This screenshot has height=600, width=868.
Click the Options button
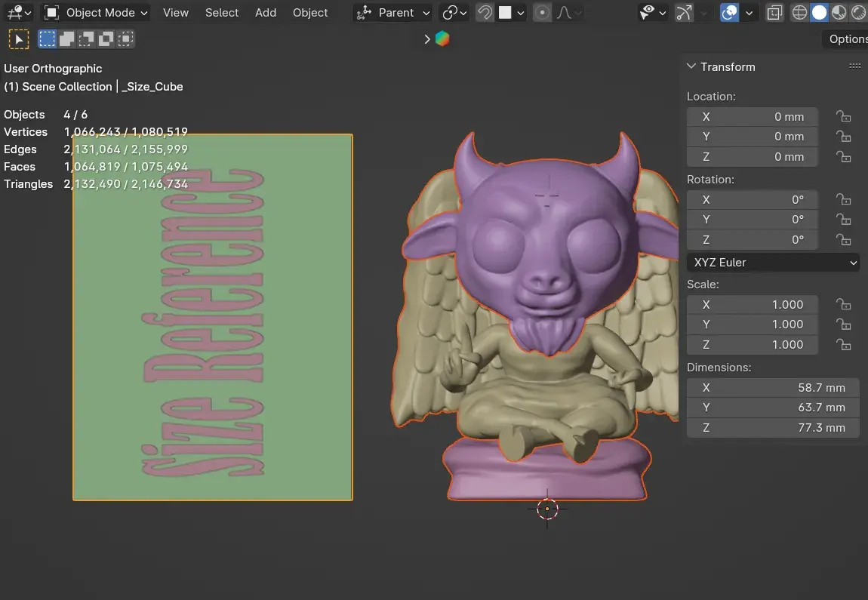pos(848,39)
